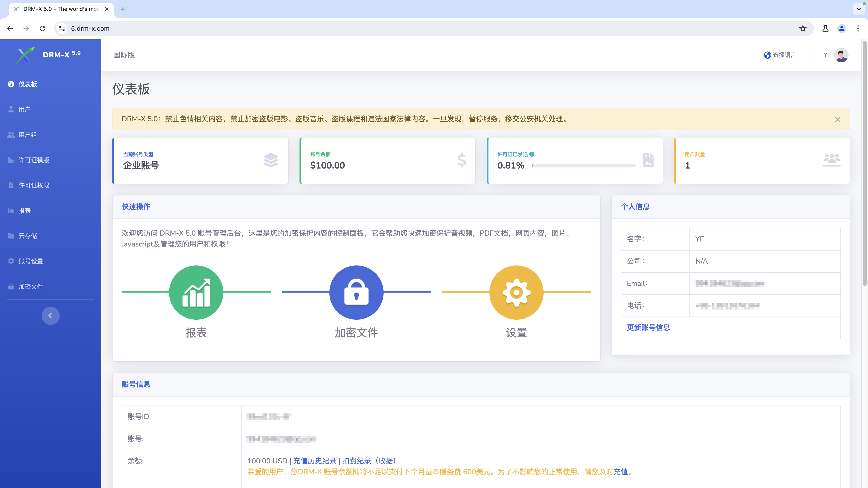Viewport: 868px width, 488px height.
Task: Open the 充值历史纪录 link
Action: point(315,461)
